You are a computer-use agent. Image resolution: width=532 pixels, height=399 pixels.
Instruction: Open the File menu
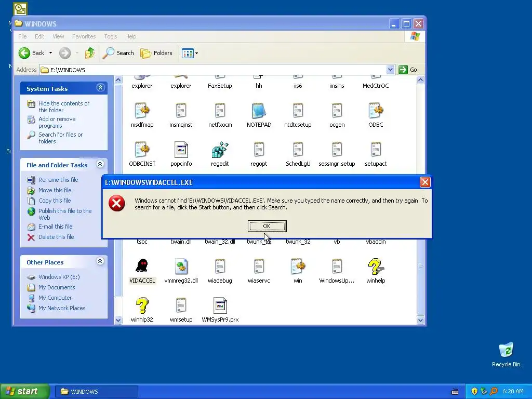tap(22, 36)
